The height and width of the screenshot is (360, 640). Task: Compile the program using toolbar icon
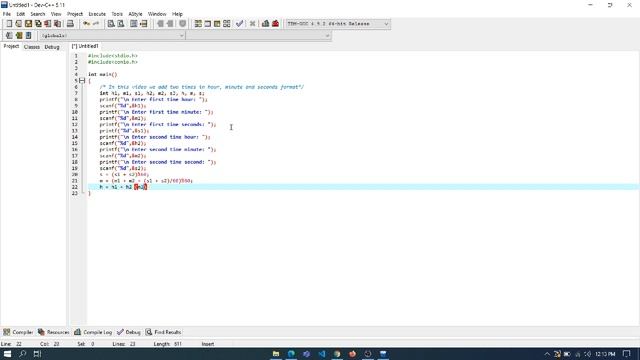coord(198,24)
